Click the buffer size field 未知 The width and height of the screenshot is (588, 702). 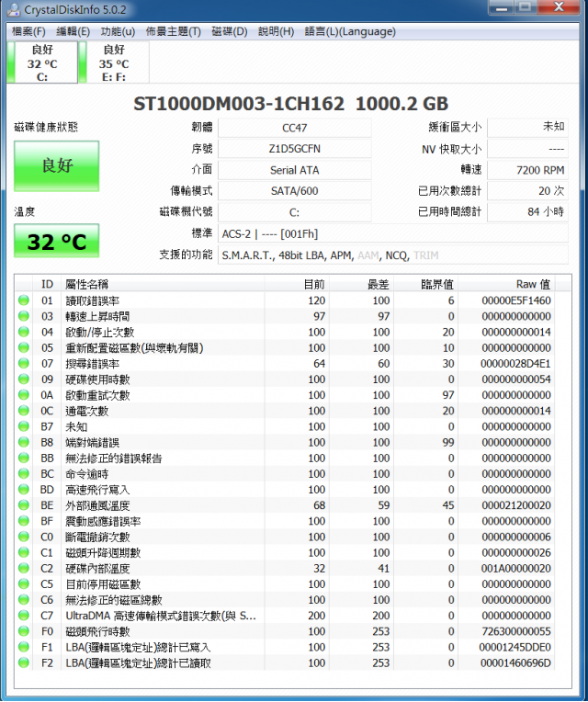[x=527, y=128]
